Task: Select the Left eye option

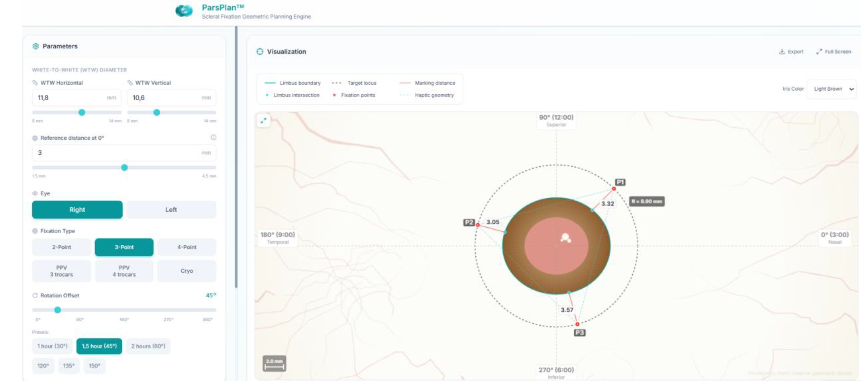Action: tap(171, 210)
